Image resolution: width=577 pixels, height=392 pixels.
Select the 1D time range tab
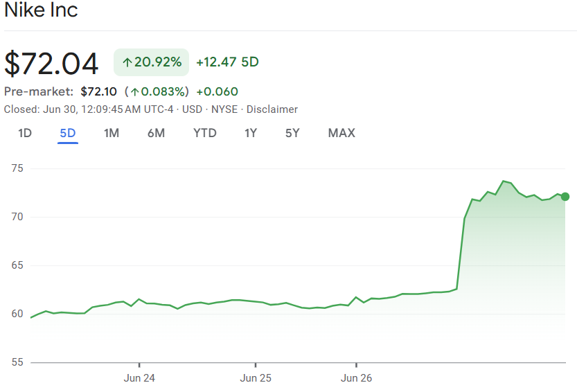pyautogui.click(x=25, y=133)
